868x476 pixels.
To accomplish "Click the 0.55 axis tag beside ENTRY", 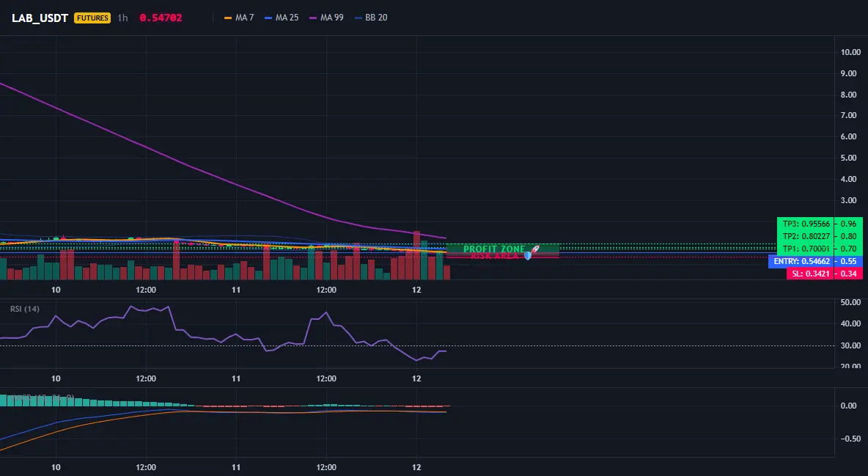I will coord(849,262).
